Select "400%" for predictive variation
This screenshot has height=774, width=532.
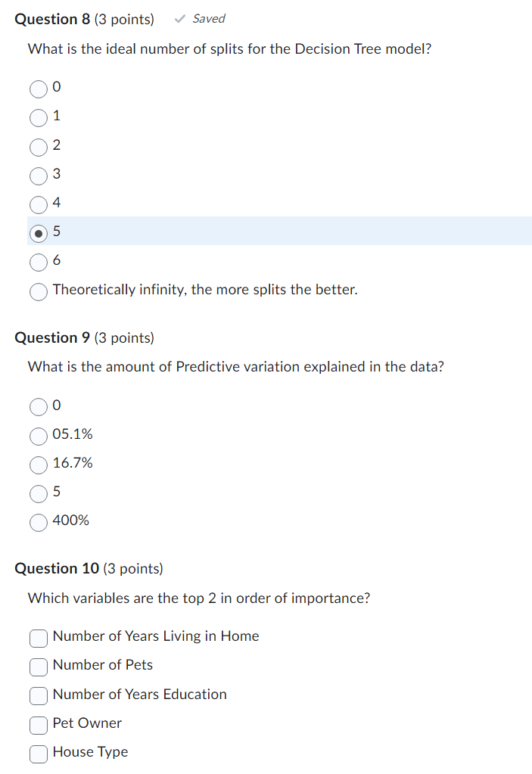pos(38,522)
